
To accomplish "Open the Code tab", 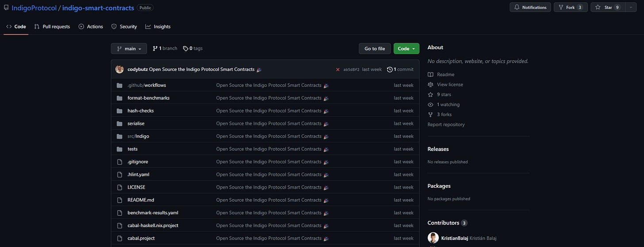I will (16, 27).
